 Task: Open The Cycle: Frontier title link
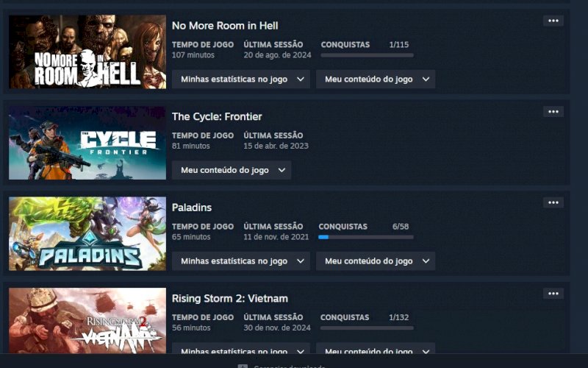(x=217, y=116)
